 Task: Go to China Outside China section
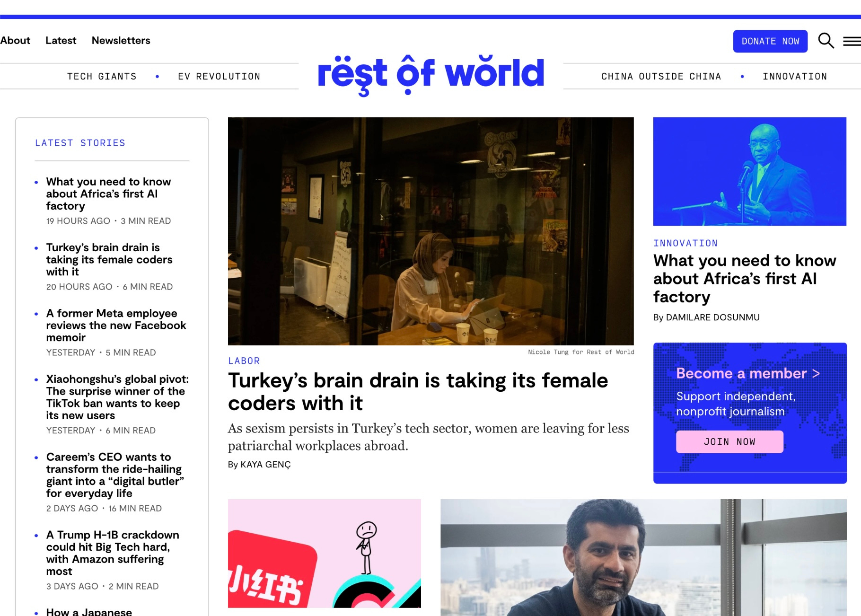click(661, 76)
